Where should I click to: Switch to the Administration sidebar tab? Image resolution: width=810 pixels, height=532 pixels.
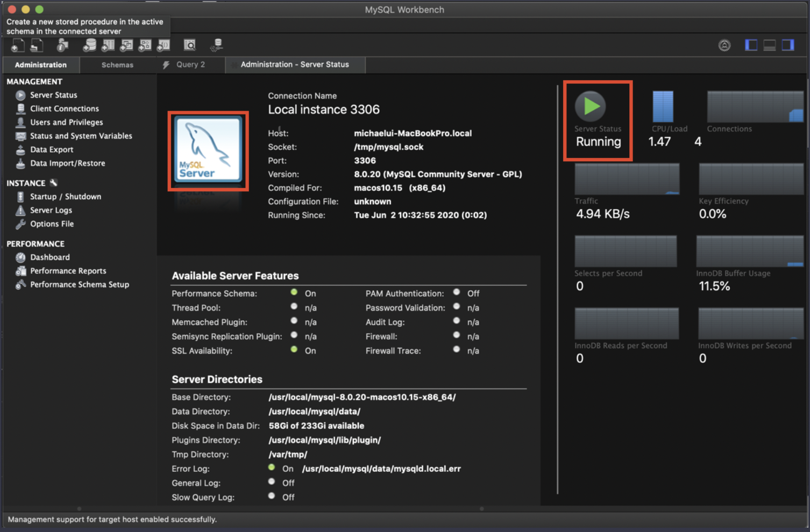[x=41, y=65]
